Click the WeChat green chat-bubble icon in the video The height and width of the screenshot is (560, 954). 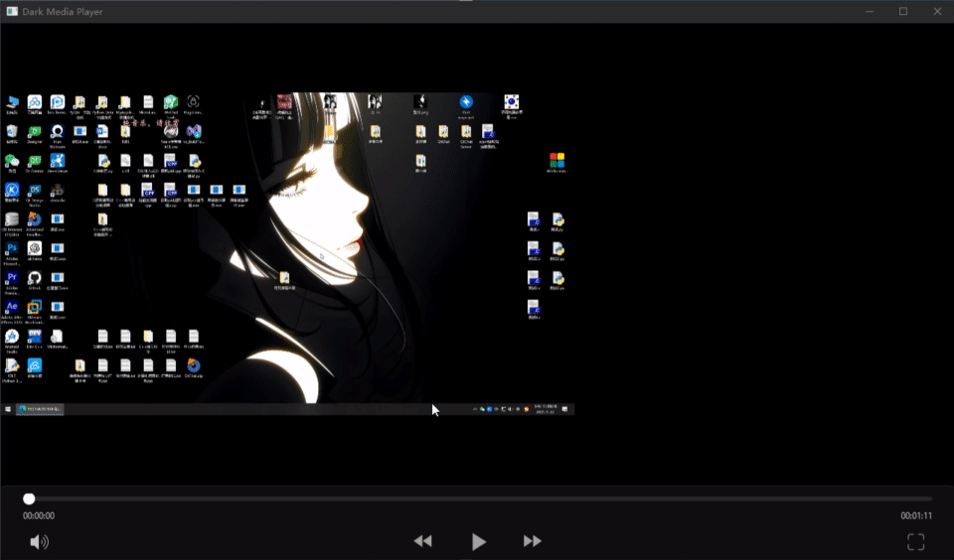(12, 161)
